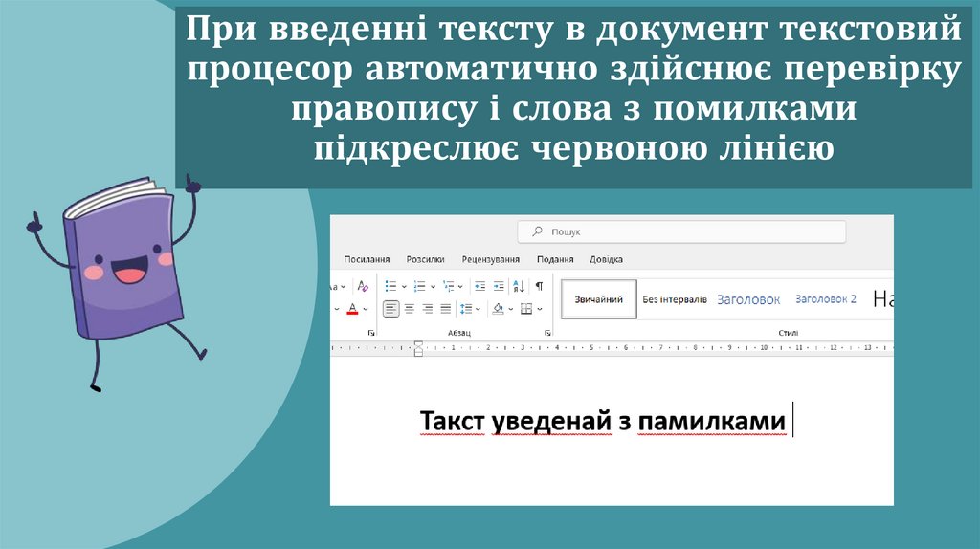Click the indent marker on the ruler

coord(419,348)
